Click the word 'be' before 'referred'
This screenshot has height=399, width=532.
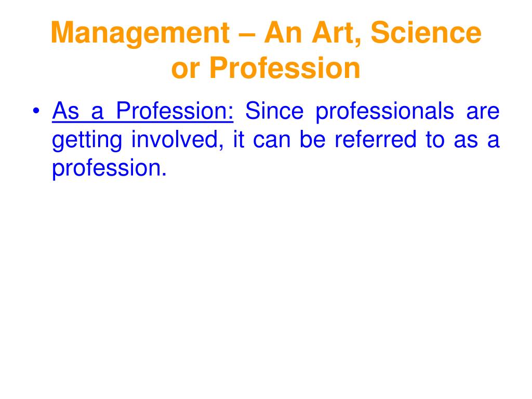pos(312,139)
